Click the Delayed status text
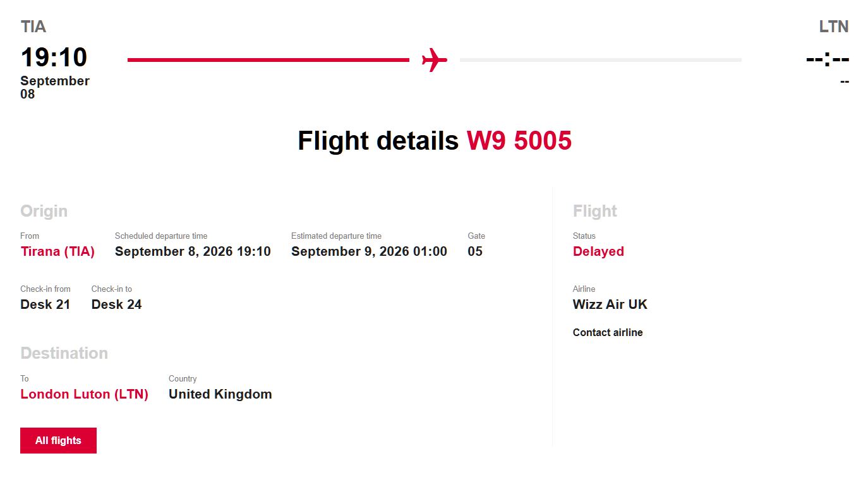Viewport: 868px width, 487px height. [x=598, y=251]
